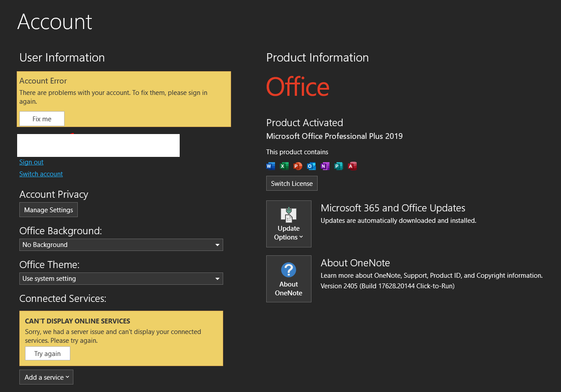Click the 'Version 2405' build text
The height and width of the screenshot is (392, 561).
[x=387, y=286]
